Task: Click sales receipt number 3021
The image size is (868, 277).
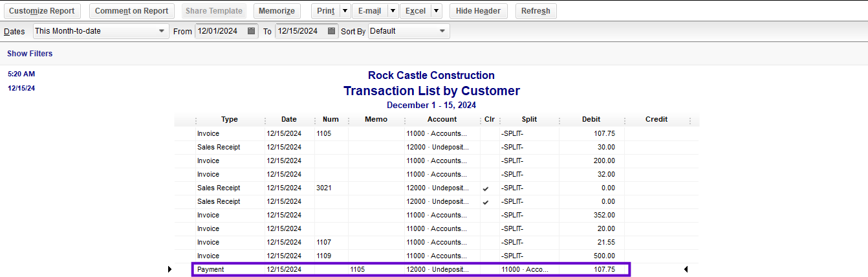Action: click(x=323, y=188)
